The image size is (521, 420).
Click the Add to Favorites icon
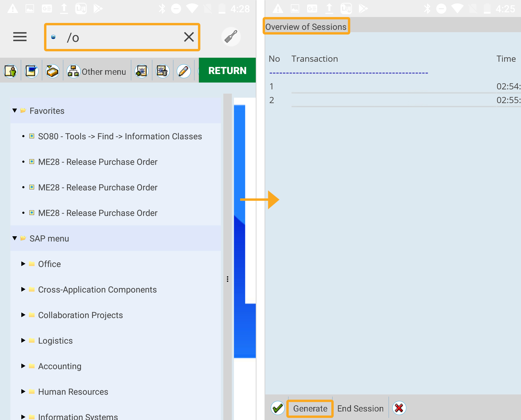click(x=141, y=71)
